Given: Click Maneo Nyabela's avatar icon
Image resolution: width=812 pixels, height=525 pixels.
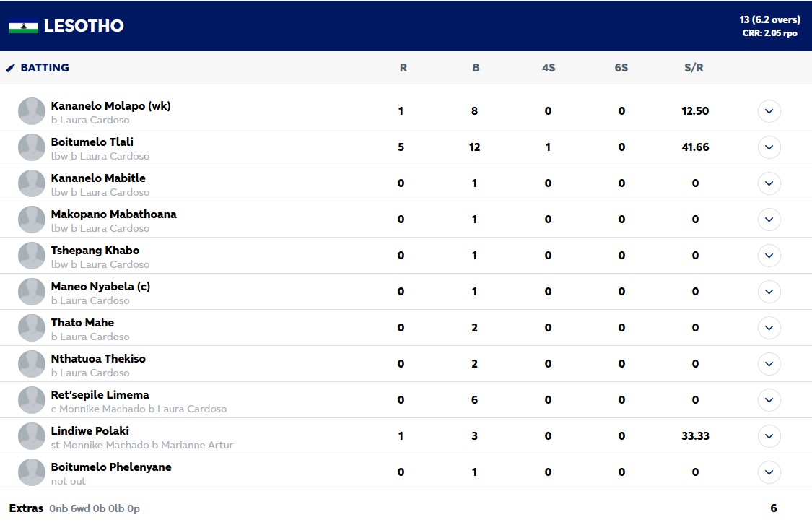Looking at the screenshot, I should tap(32, 292).
